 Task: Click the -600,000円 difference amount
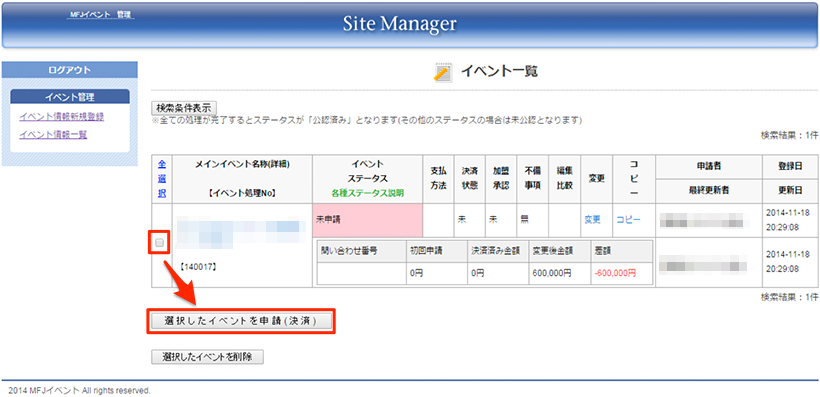coord(615,273)
